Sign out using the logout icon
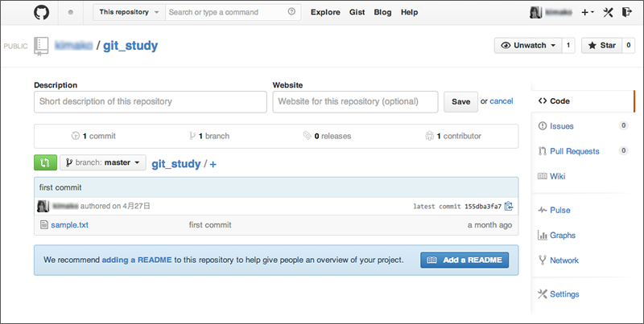The width and height of the screenshot is (644, 324). point(627,13)
